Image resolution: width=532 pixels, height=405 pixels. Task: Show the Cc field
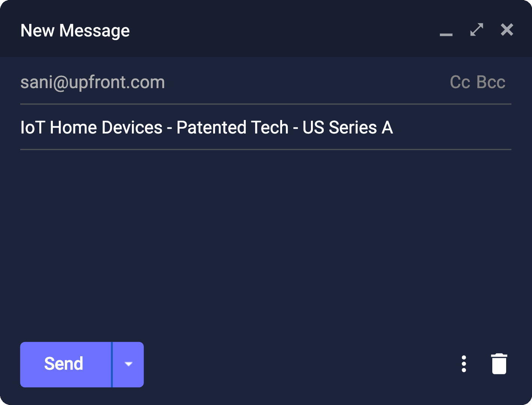click(x=460, y=82)
